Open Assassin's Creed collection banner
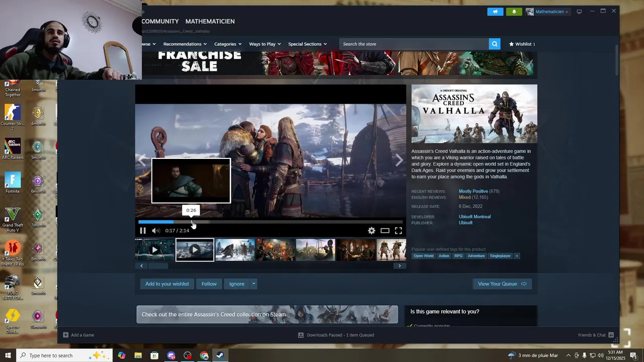 [267, 314]
